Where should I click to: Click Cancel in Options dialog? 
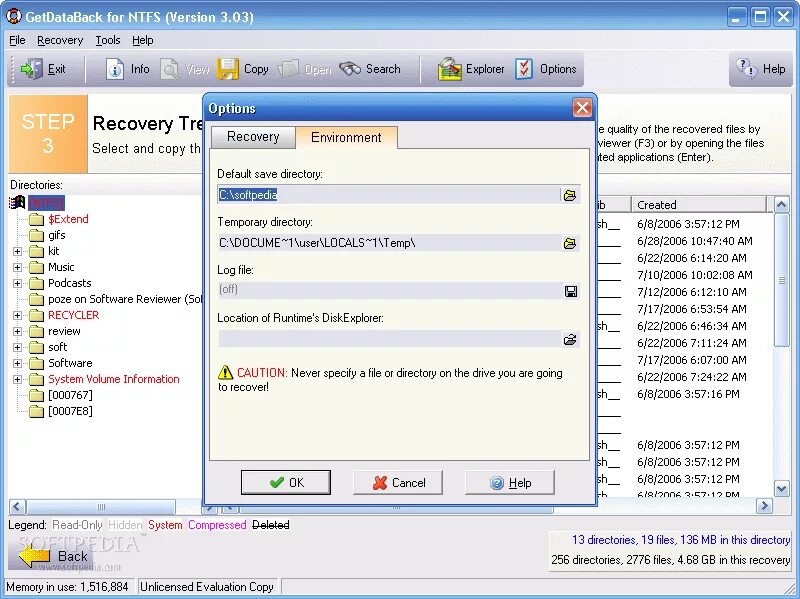(398, 483)
